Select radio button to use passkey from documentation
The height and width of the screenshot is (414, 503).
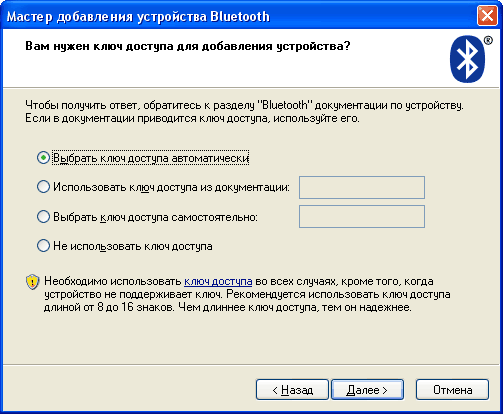click(43, 187)
